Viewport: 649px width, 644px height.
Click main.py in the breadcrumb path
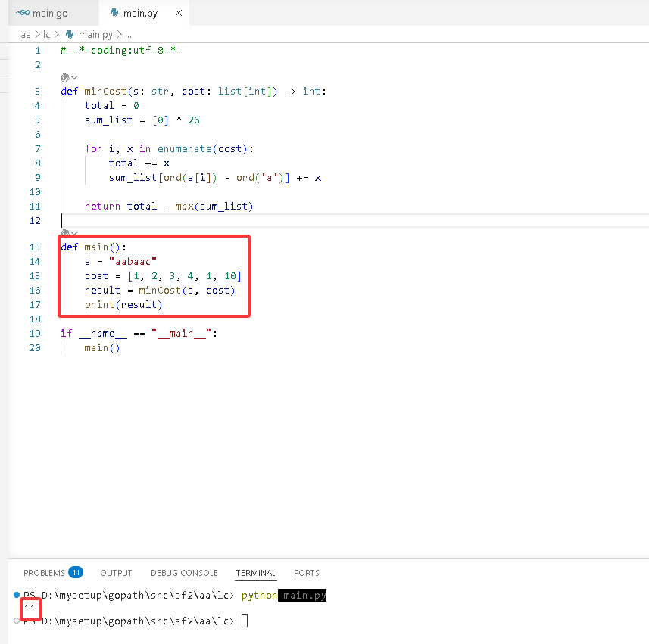pos(95,35)
